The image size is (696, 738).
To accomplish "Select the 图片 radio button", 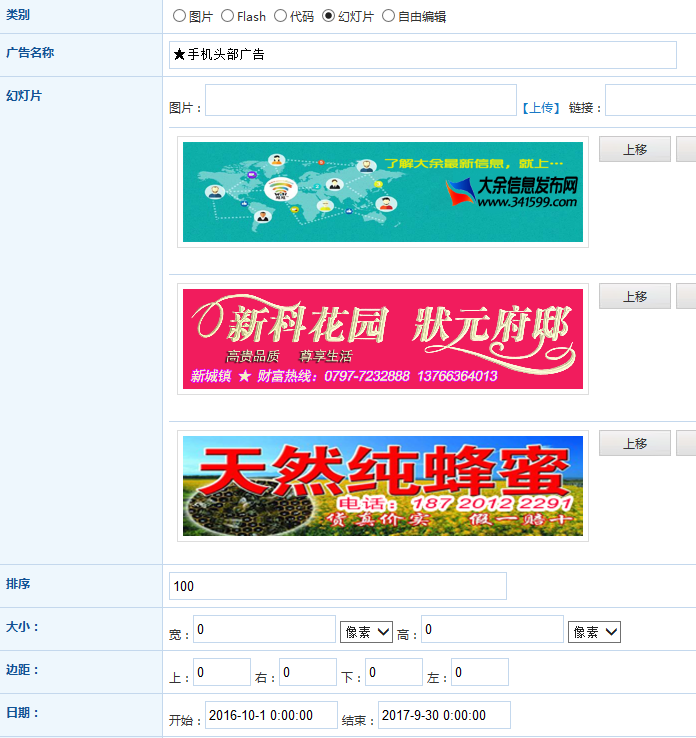I will coord(179,16).
